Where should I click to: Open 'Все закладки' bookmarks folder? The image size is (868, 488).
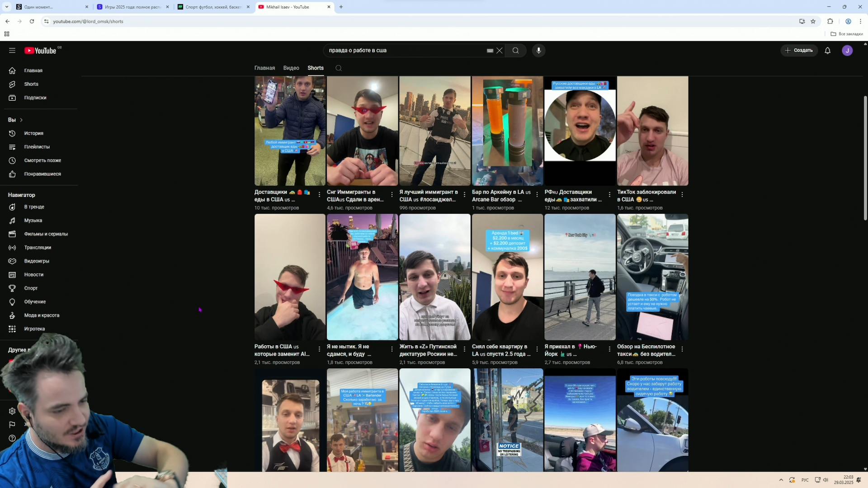click(847, 34)
